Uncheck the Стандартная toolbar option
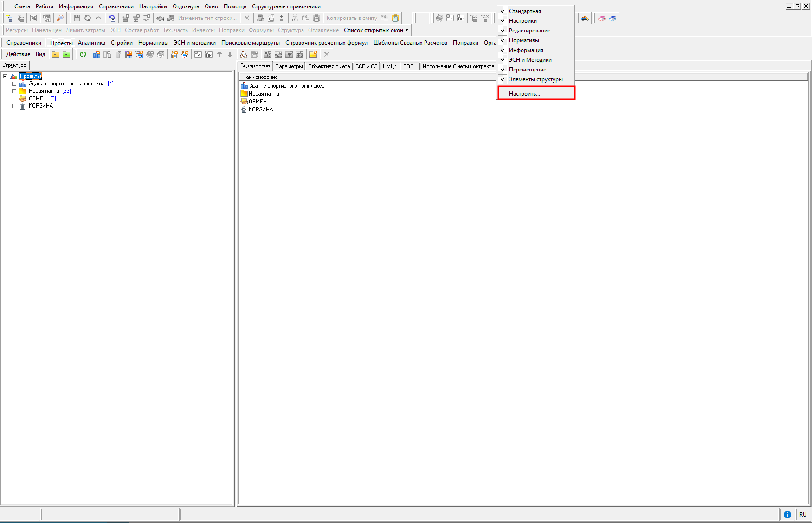The image size is (812, 523). coord(525,11)
